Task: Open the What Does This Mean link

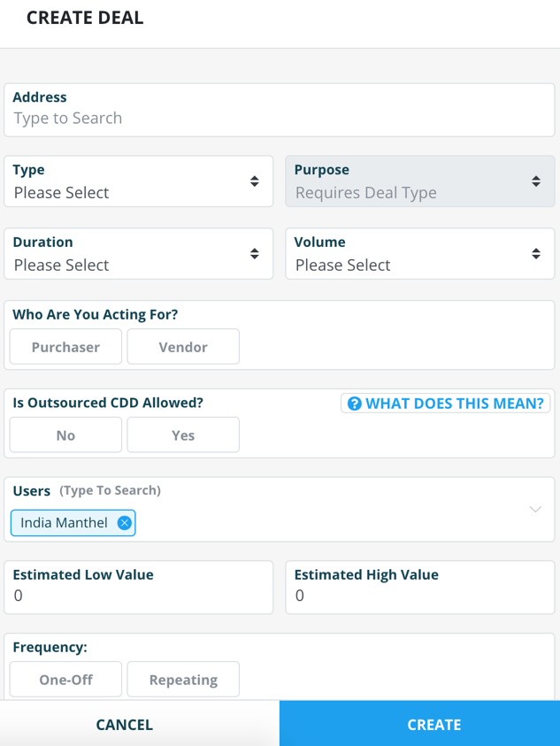Action: pyautogui.click(x=454, y=404)
